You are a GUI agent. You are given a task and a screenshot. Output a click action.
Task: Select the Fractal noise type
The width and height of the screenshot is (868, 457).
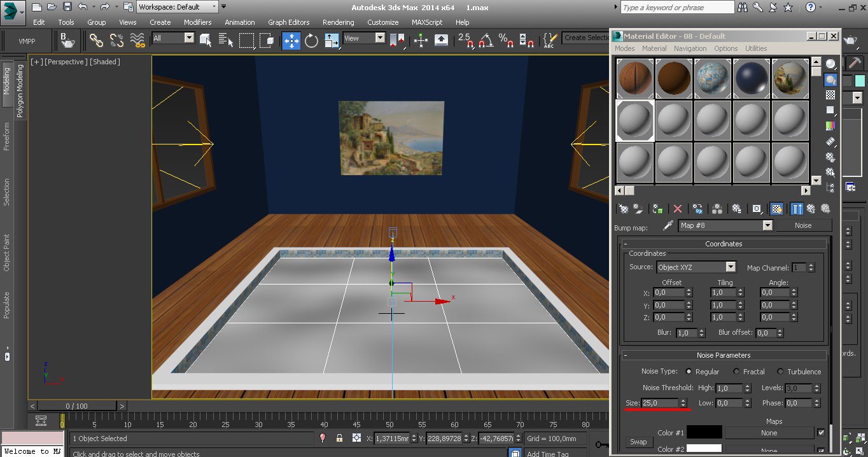(x=736, y=372)
